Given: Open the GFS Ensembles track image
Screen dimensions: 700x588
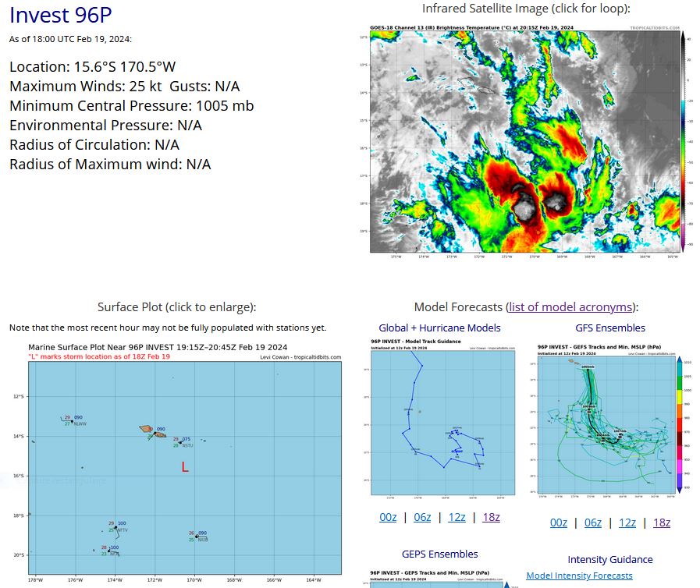Looking at the screenshot, I should coord(610,420).
